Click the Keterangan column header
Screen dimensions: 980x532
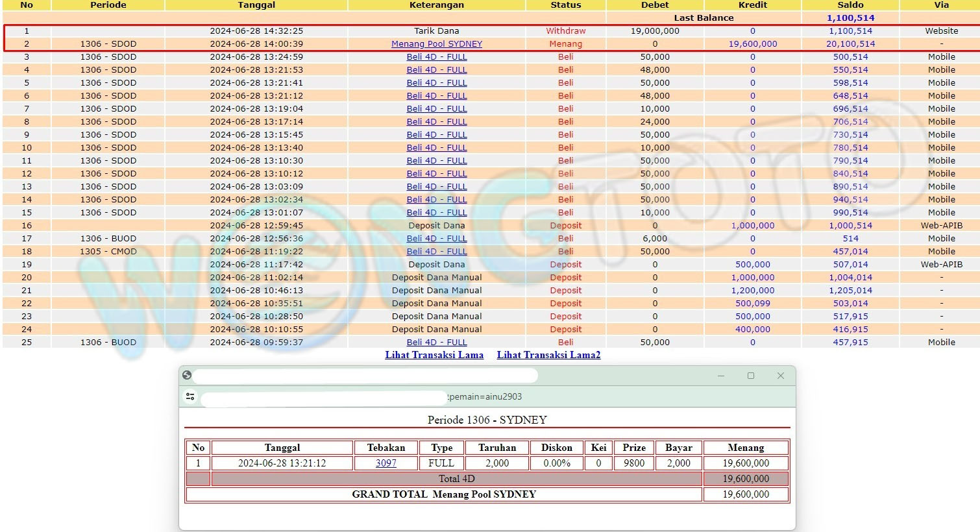coord(436,5)
